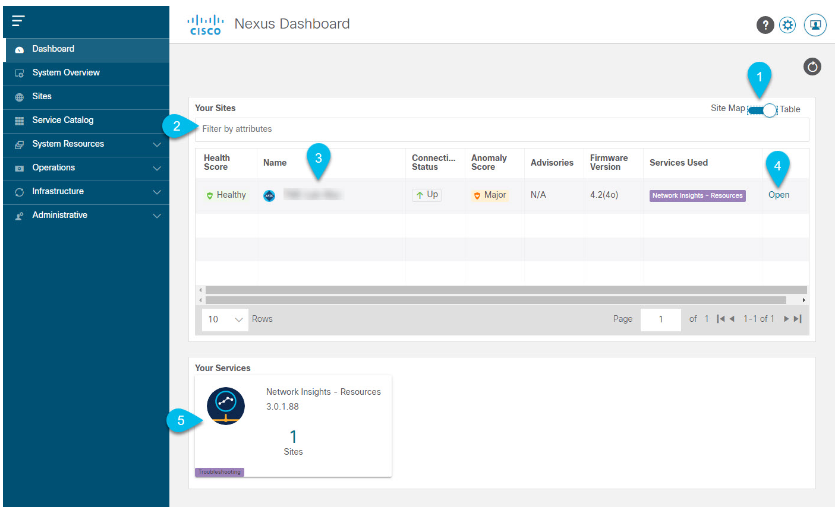Select Dashboard in the sidebar
This screenshot has width=836, height=510.
87,49
